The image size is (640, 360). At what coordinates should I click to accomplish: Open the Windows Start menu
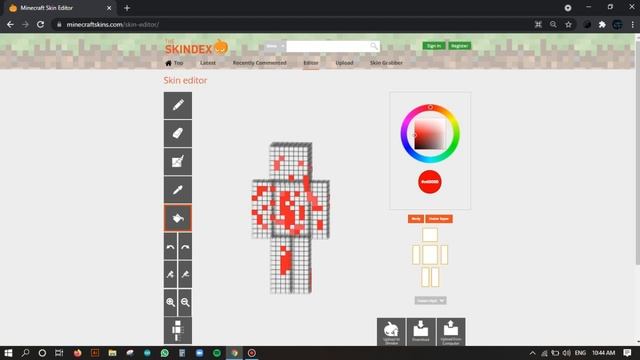[x=8, y=353]
